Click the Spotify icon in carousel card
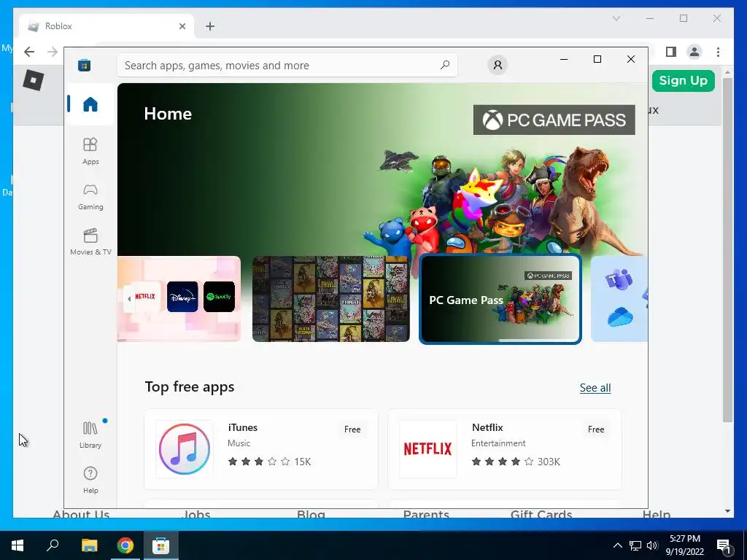 click(x=219, y=296)
